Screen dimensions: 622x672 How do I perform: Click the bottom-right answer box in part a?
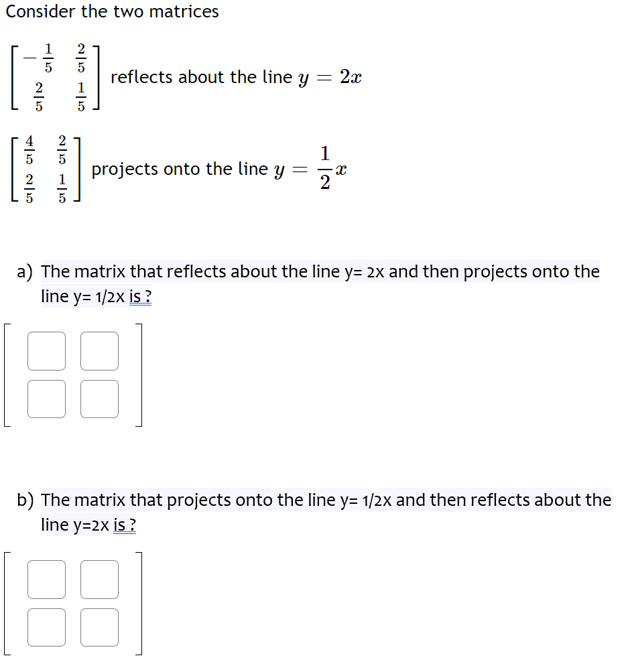pos(99,398)
